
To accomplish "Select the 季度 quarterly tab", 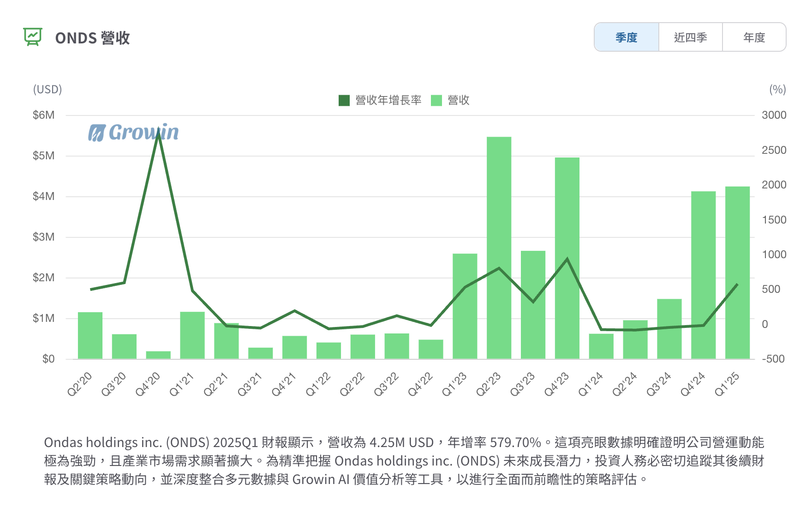I will click(626, 37).
